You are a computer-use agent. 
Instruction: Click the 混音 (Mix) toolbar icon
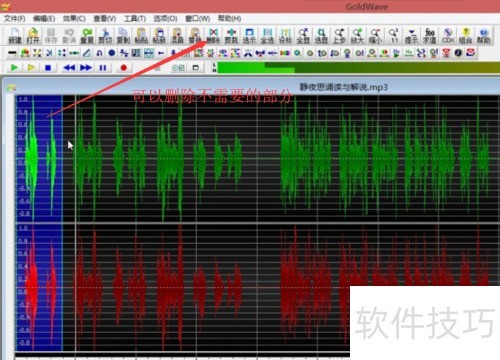tap(177, 36)
